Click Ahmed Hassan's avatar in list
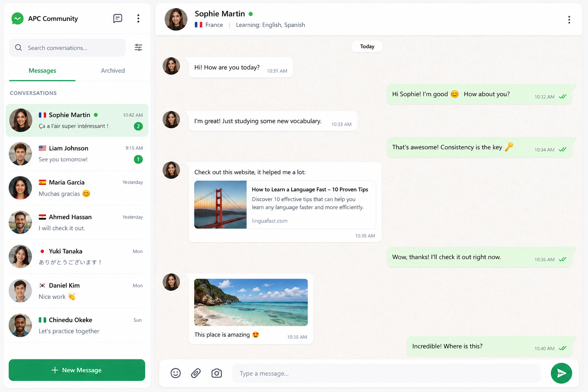This screenshot has width=588, height=392. (20, 222)
